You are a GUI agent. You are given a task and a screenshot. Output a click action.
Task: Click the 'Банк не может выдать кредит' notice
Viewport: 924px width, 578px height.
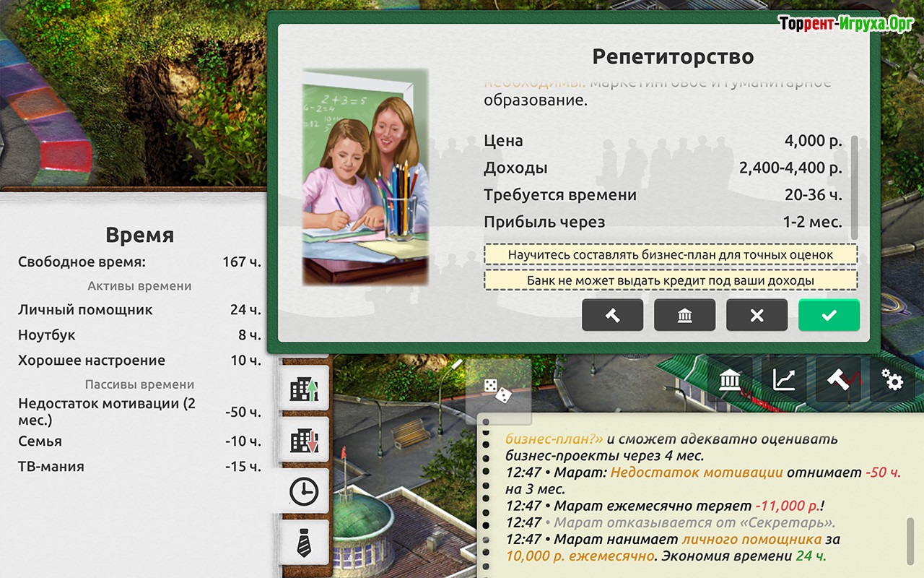pos(670,280)
